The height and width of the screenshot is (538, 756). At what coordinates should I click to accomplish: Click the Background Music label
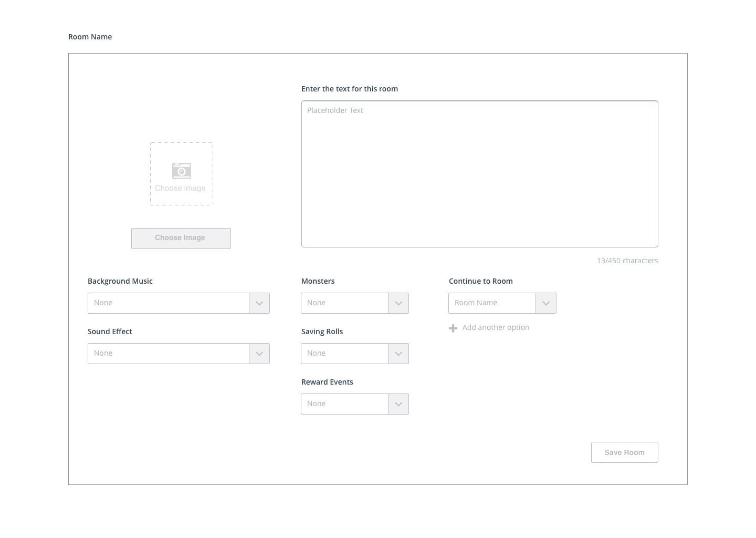point(120,281)
